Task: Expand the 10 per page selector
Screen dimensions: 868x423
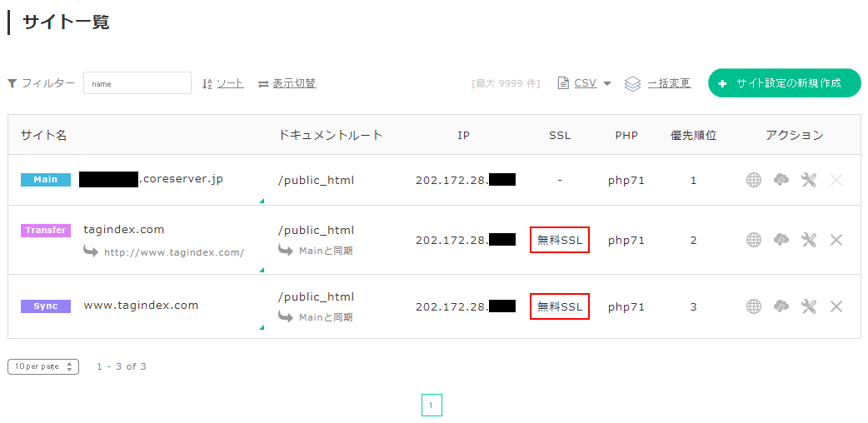Action: click(x=43, y=366)
